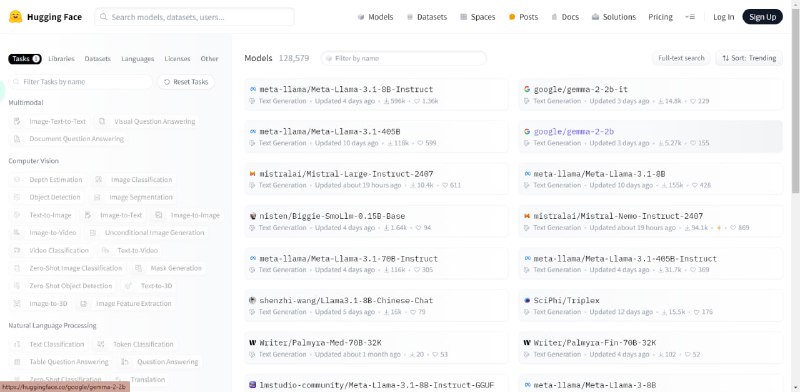
Task: Select the Tasks filter tab
Action: coord(24,59)
